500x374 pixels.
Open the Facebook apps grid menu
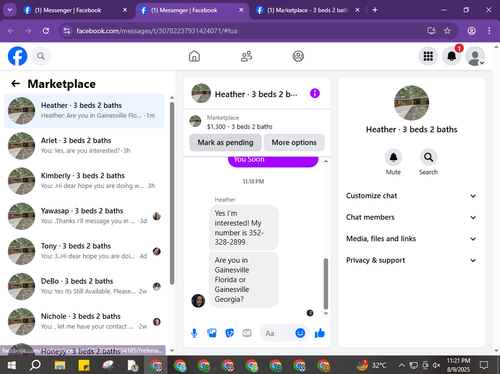428,56
